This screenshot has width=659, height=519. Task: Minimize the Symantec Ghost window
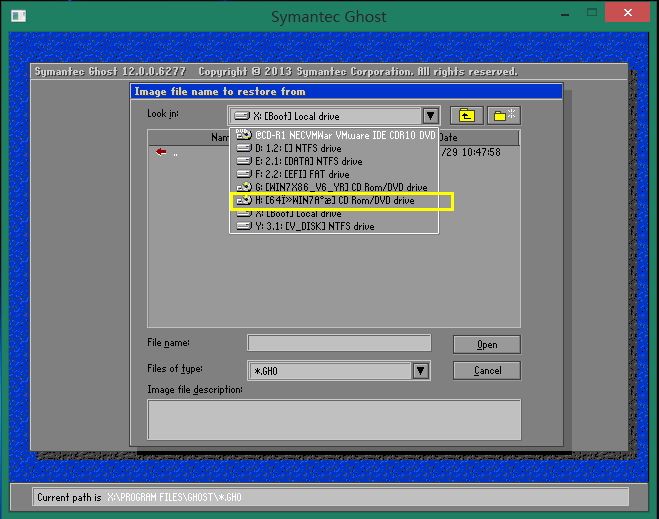coord(565,13)
